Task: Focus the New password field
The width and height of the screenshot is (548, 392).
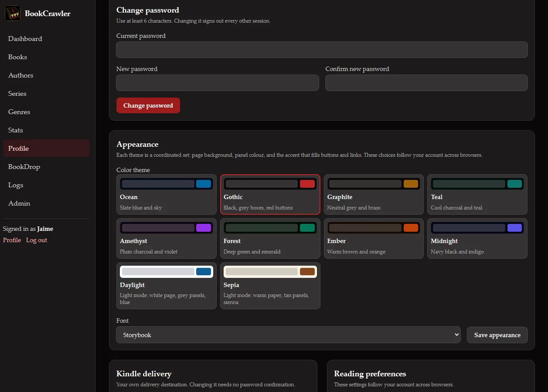Action: 218,83
